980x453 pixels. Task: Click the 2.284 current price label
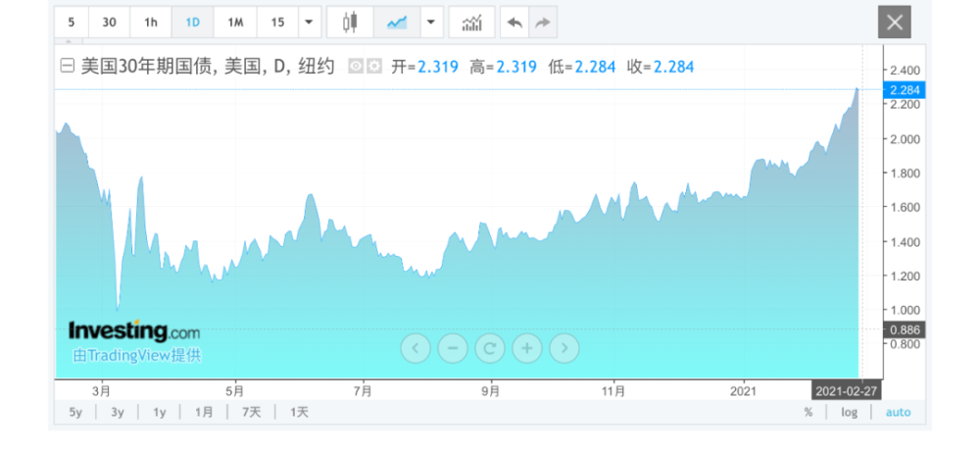pos(905,90)
